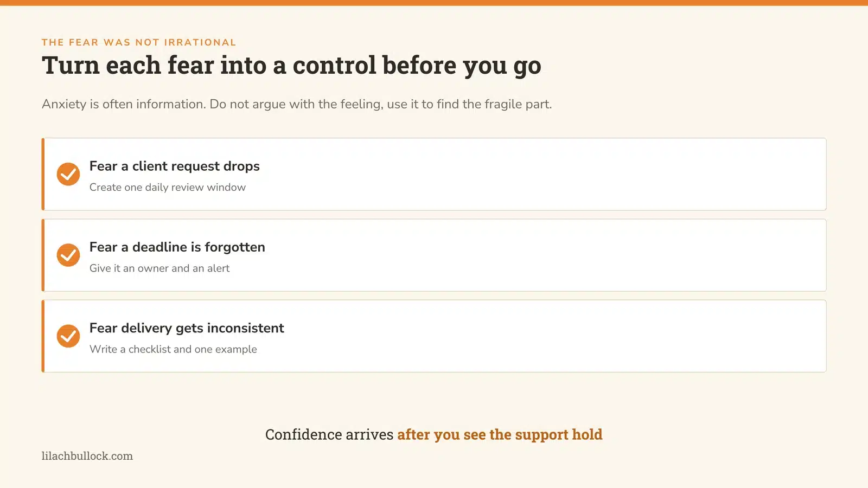Click 'Give it an owner and an alert'
The image size is (868, 488).
coord(159,268)
